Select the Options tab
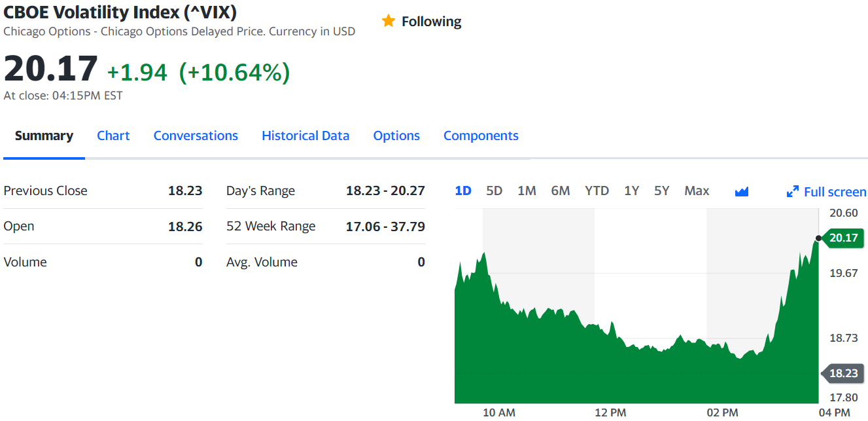 click(396, 136)
